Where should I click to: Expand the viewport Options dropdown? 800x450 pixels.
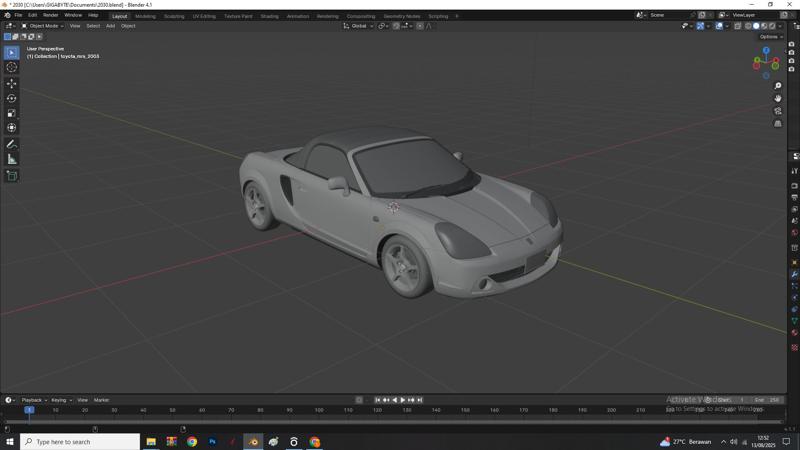coord(771,37)
